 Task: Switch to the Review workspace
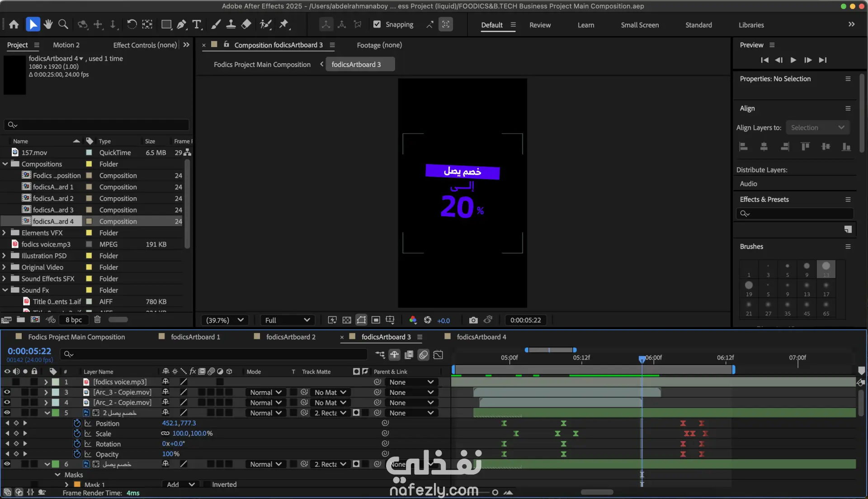[x=540, y=25]
